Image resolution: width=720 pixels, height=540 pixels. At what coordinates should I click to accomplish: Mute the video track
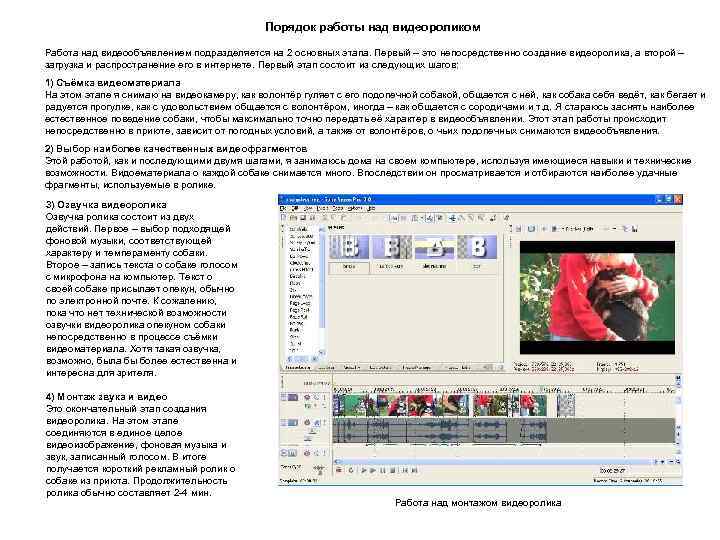pyautogui.click(x=316, y=397)
